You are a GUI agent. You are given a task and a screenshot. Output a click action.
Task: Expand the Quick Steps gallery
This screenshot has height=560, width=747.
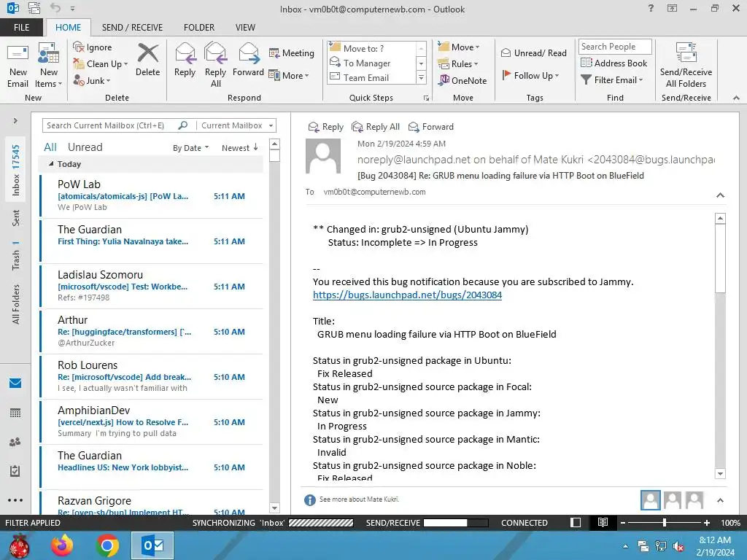[x=421, y=77]
